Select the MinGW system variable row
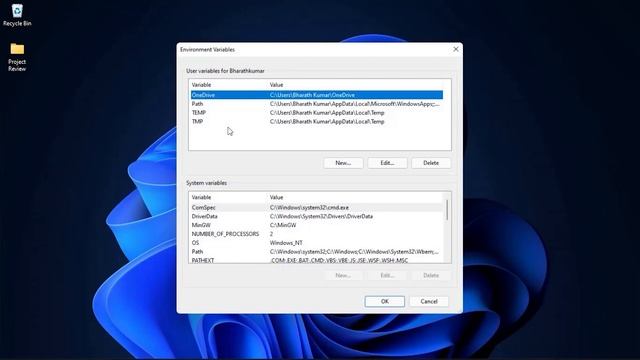 [x=317, y=225]
